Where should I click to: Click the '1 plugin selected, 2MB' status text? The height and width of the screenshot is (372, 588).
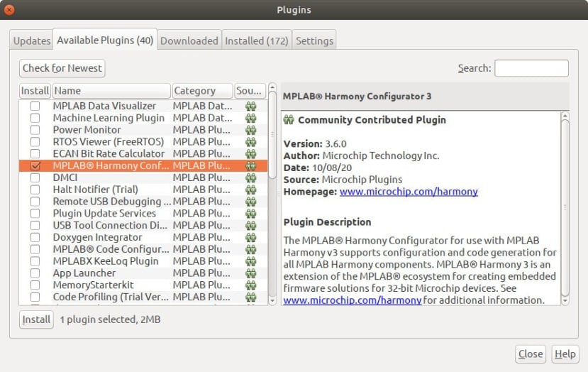(x=110, y=319)
